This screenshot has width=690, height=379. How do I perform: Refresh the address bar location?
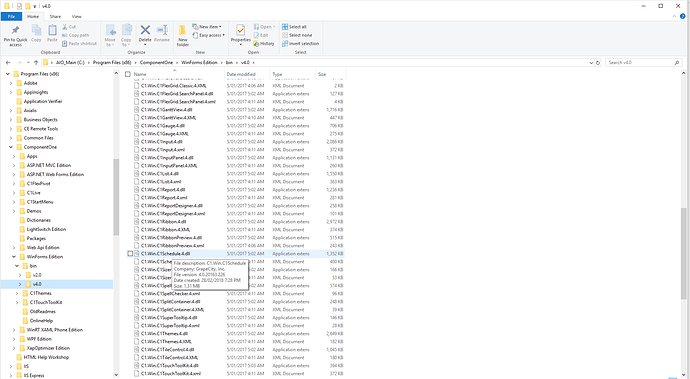click(598, 63)
